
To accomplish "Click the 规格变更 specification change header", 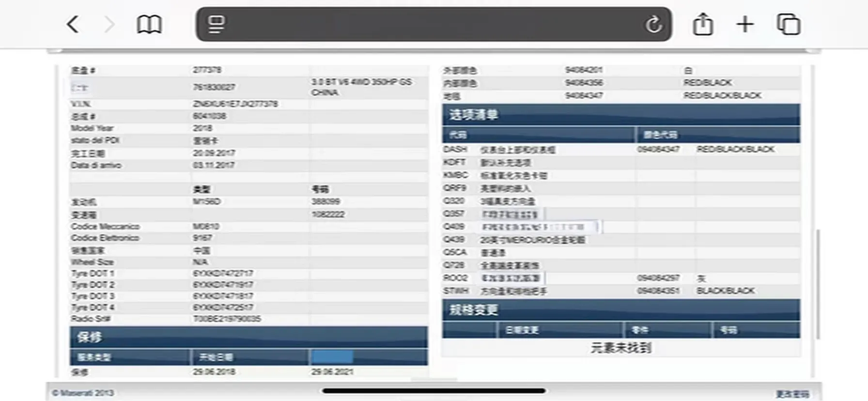I will 473,310.
